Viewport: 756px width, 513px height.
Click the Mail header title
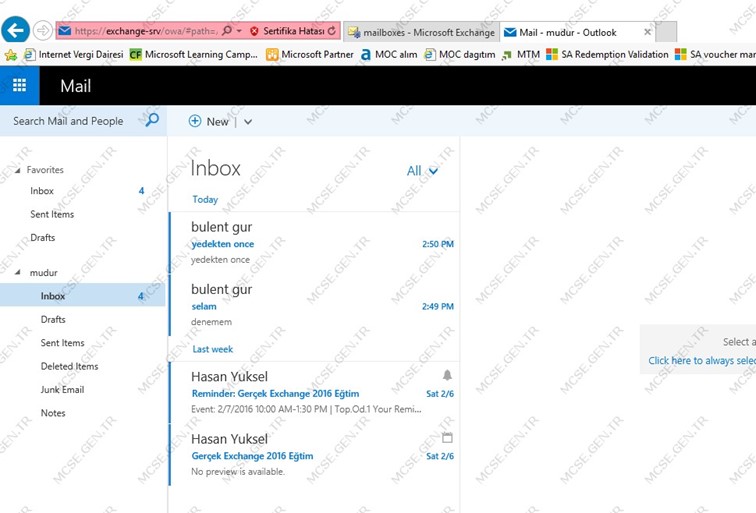click(x=76, y=86)
